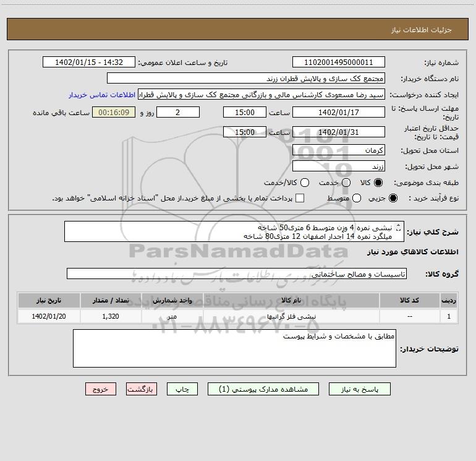Click the announcement date 1402/01/15 - 14:32 field
476x461 pixels.
89,62
